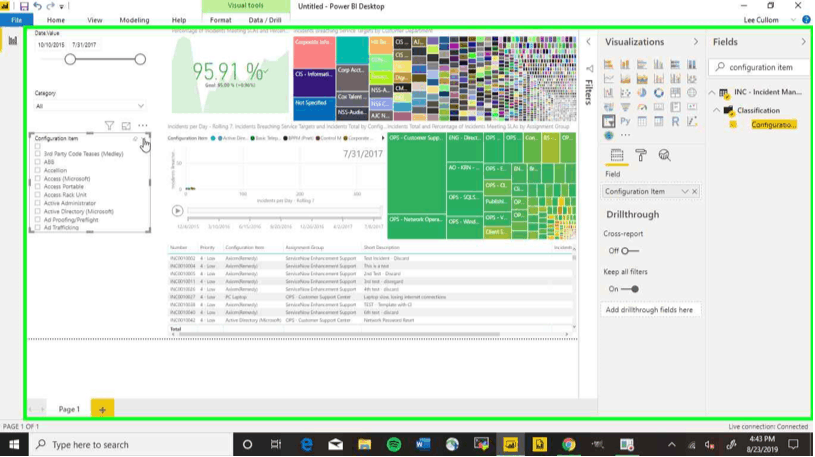
Task: Open the customize quick access toolbar arrow
Action: (x=62, y=7)
